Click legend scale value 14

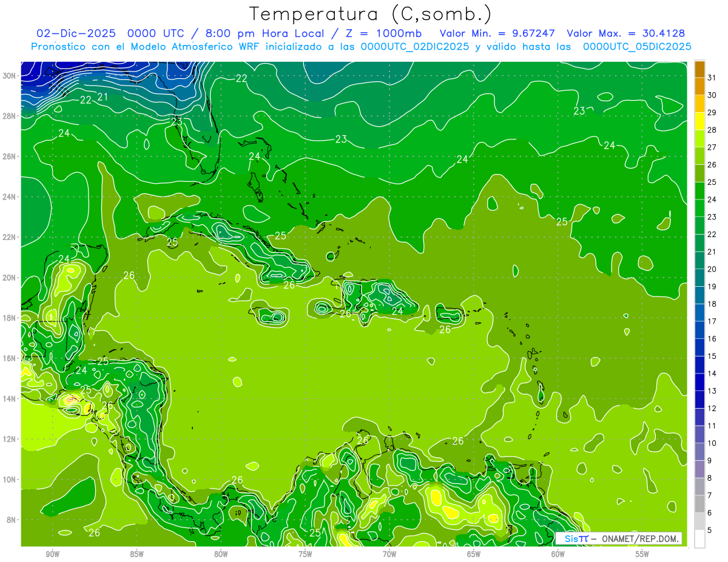[712, 373]
